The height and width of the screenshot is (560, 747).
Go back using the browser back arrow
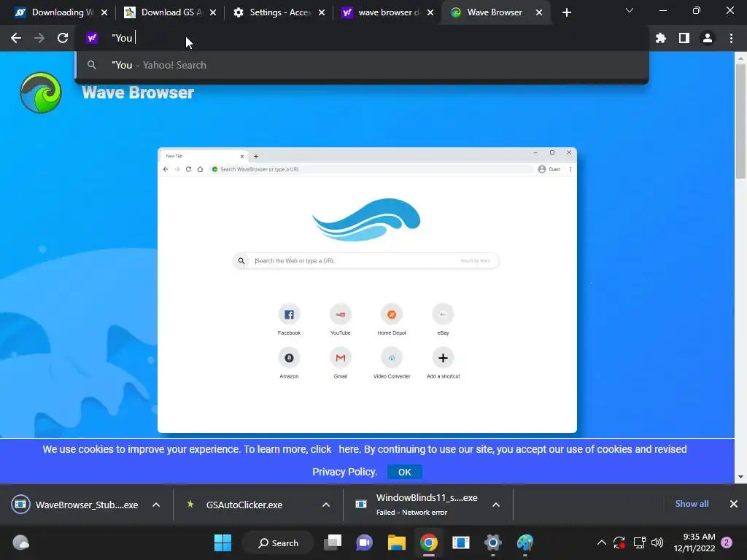coord(16,38)
